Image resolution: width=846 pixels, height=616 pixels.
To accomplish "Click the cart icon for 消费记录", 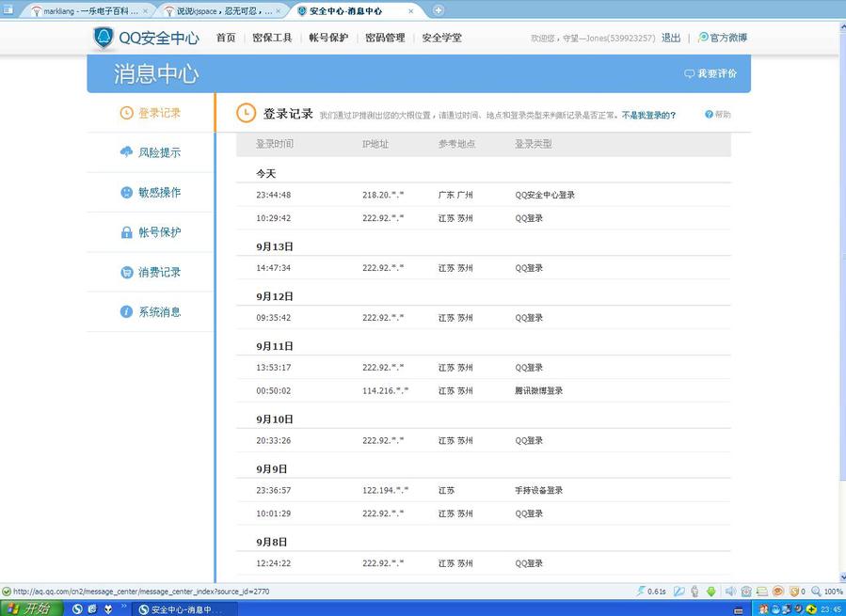I will tap(126, 272).
